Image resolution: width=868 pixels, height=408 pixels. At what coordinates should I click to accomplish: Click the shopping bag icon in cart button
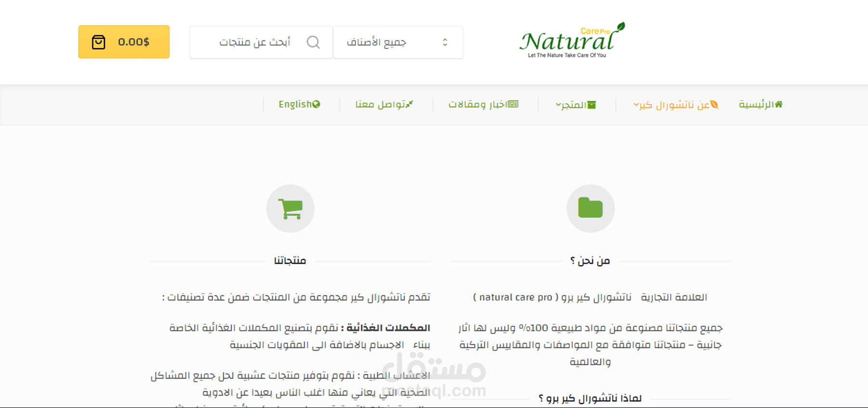(x=99, y=42)
